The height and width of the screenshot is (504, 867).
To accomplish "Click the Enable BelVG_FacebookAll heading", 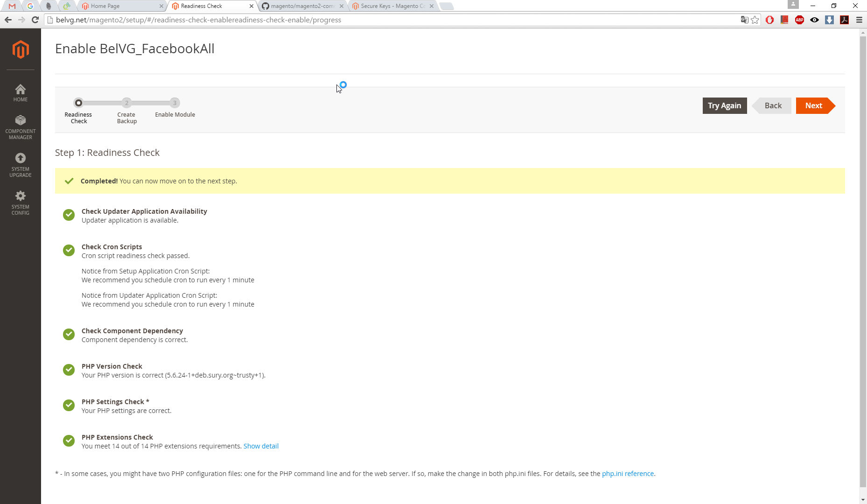I will pos(135,49).
